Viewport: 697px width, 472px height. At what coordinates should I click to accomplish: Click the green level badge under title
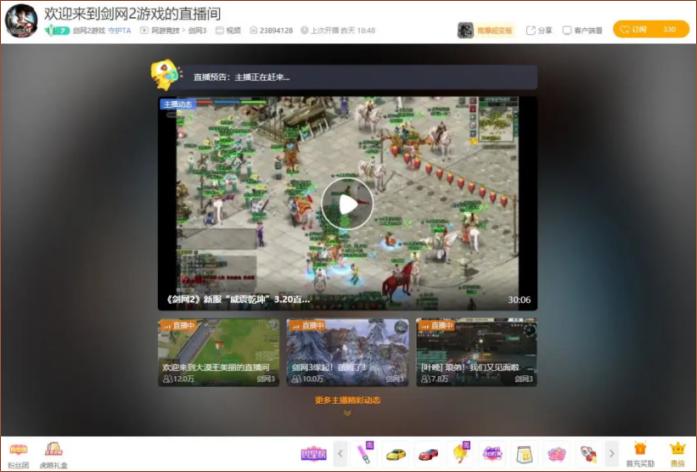[x=57, y=30]
